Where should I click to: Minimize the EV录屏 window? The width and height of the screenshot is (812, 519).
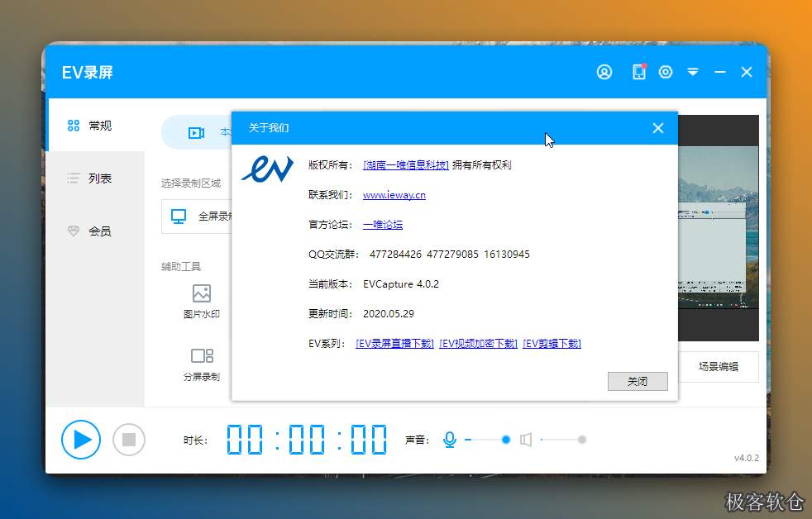(720, 72)
